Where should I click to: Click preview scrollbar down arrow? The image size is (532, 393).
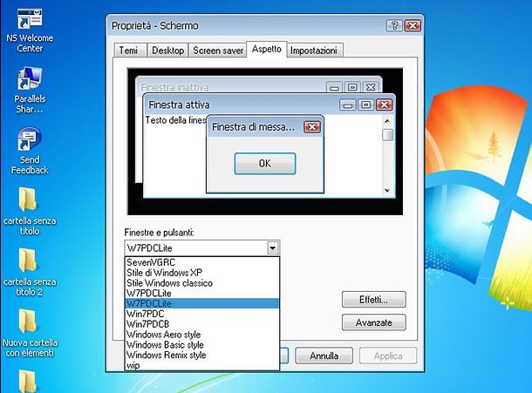pyautogui.click(x=387, y=191)
